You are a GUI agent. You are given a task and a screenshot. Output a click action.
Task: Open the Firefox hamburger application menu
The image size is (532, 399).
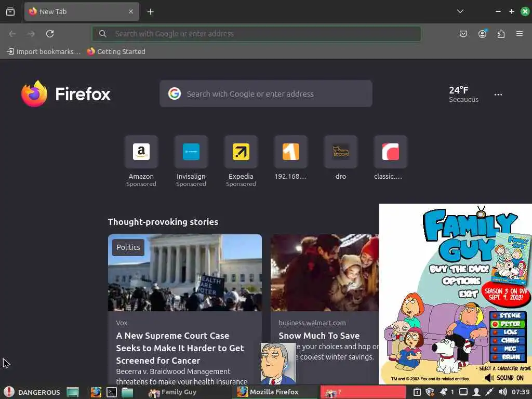pyautogui.click(x=520, y=34)
